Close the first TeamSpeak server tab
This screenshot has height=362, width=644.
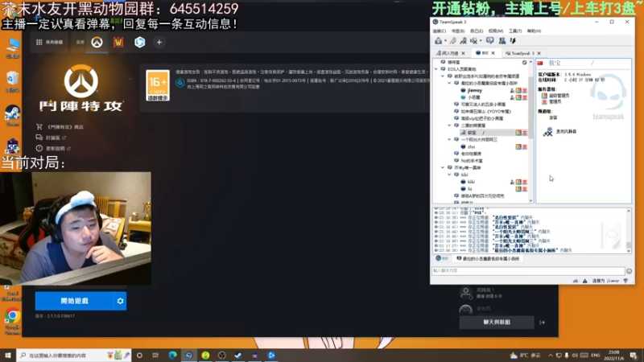464,53
